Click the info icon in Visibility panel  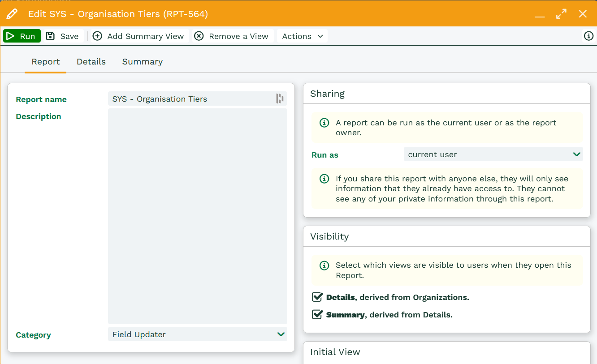pos(324,266)
